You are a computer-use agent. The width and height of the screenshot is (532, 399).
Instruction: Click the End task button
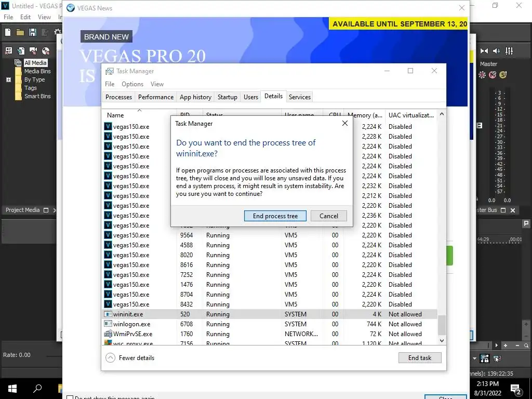coord(420,357)
